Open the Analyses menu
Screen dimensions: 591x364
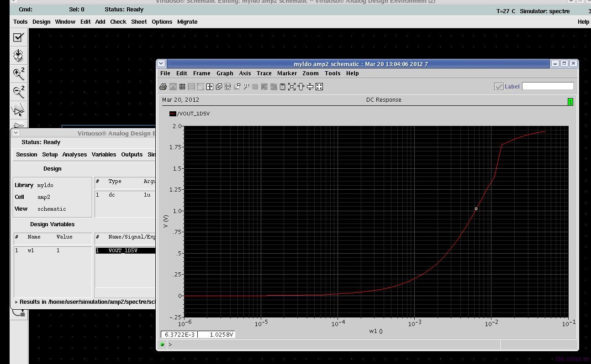click(x=74, y=155)
